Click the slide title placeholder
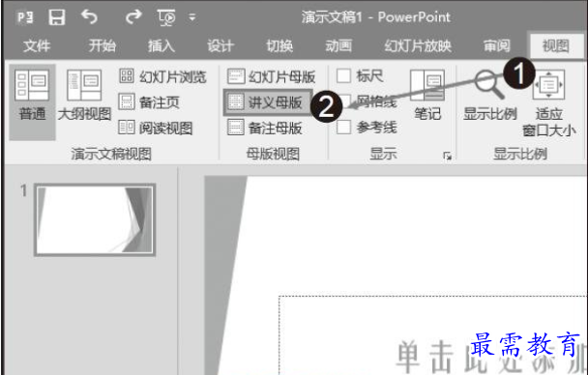This screenshot has width=588, height=375. pyautogui.click(x=433, y=335)
